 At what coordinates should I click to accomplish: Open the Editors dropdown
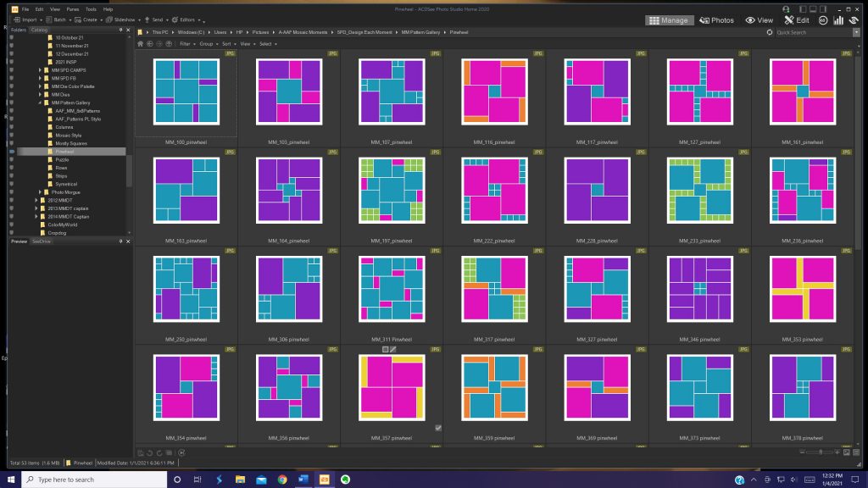[186, 20]
